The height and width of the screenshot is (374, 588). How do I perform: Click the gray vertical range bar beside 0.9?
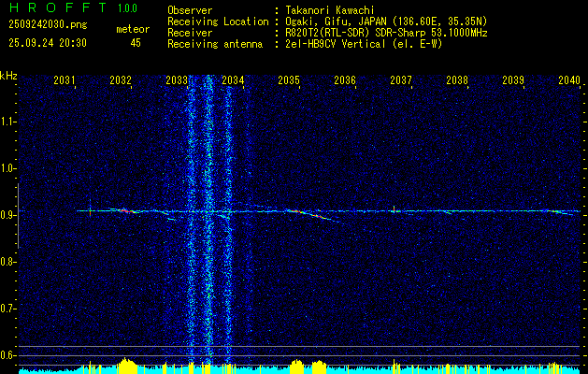tap(18, 216)
